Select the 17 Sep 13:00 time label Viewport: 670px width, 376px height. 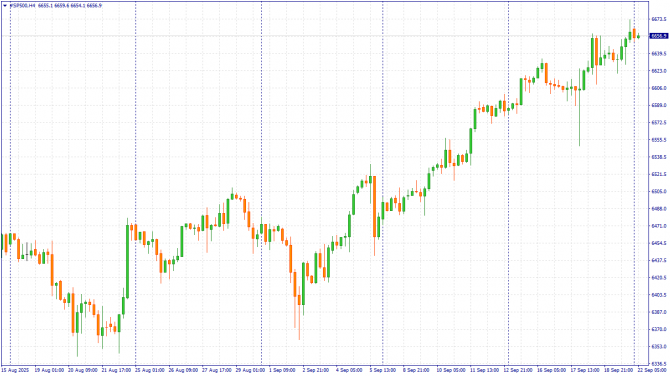click(x=585, y=370)
